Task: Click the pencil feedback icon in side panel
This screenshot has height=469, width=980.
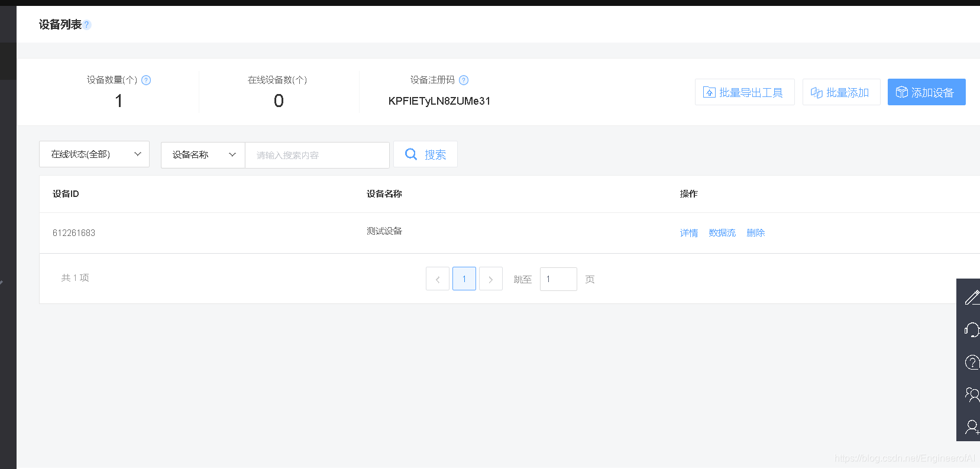Action: [972, 297]
